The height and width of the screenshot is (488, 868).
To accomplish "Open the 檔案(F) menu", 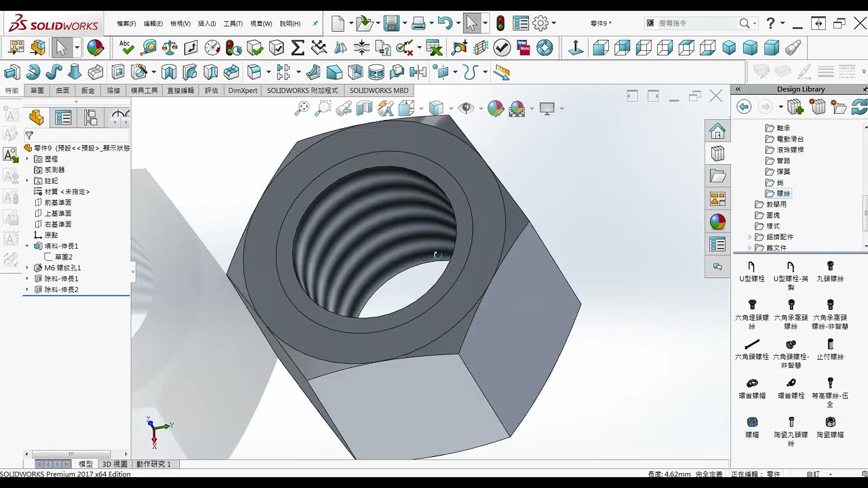I will click(x=126, y=23).
